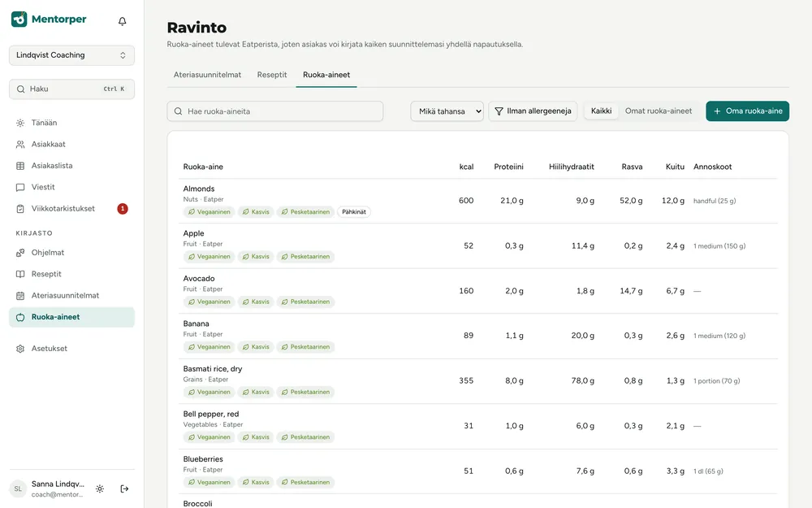Click the Asiakkaat people icon
This screenshot has width=812, height=508.
tap(20, 145)
